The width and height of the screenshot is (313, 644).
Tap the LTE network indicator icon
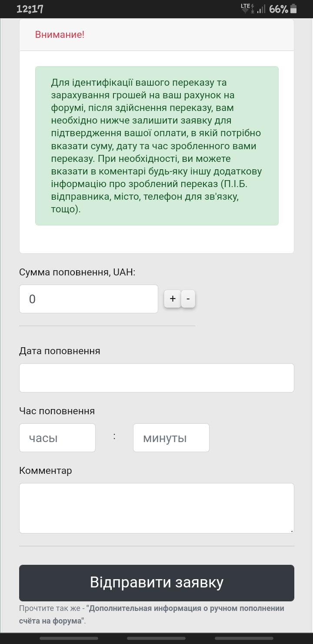point(246,8)
